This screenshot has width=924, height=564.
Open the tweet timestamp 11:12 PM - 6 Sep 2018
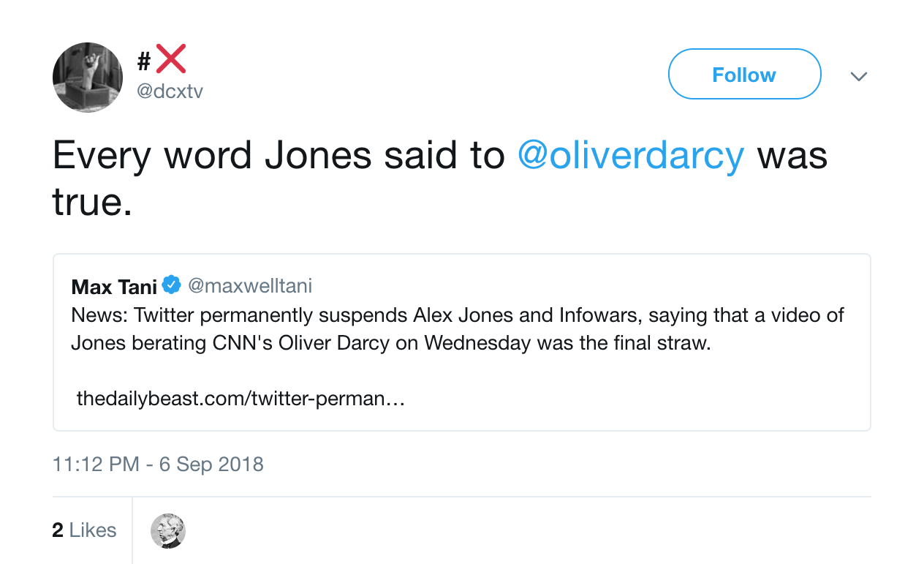click(158, 464)
